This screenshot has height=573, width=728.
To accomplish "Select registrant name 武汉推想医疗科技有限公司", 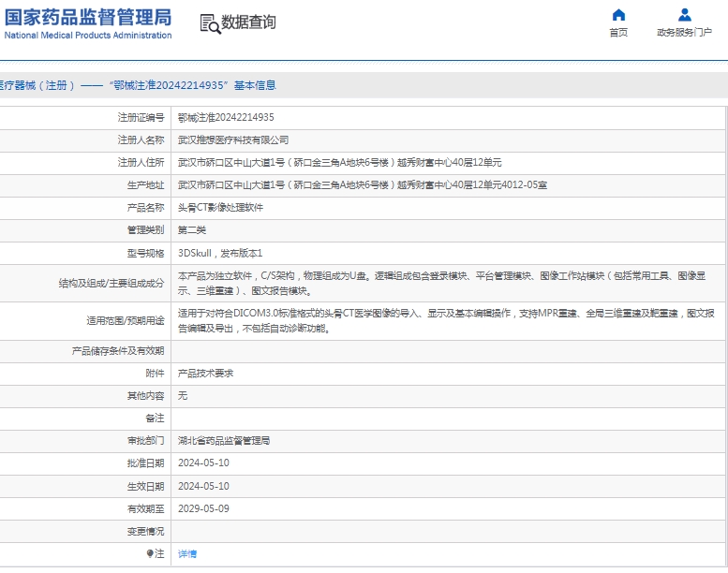I will click(233, 140).
